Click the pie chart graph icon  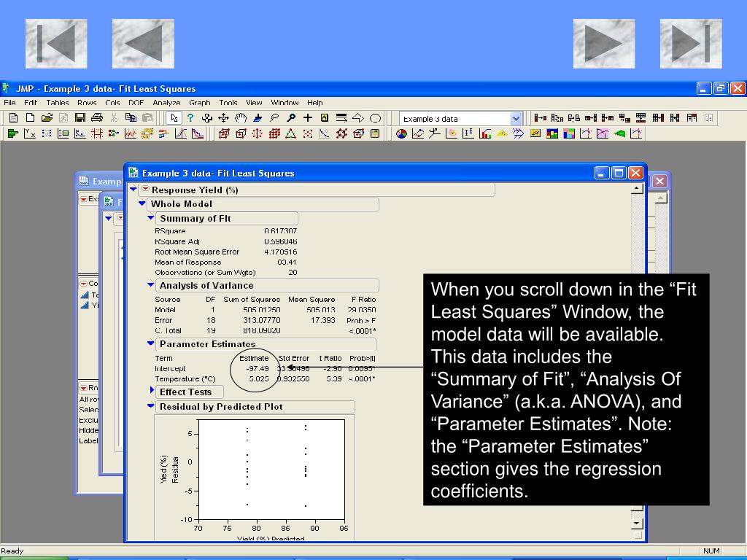402,134
